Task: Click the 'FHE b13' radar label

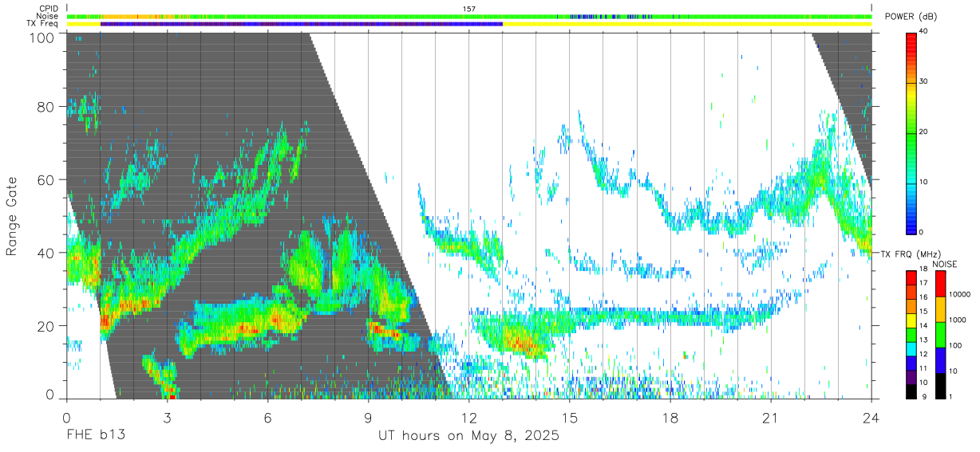Action: pyautogui.click(x=95, y=435)
